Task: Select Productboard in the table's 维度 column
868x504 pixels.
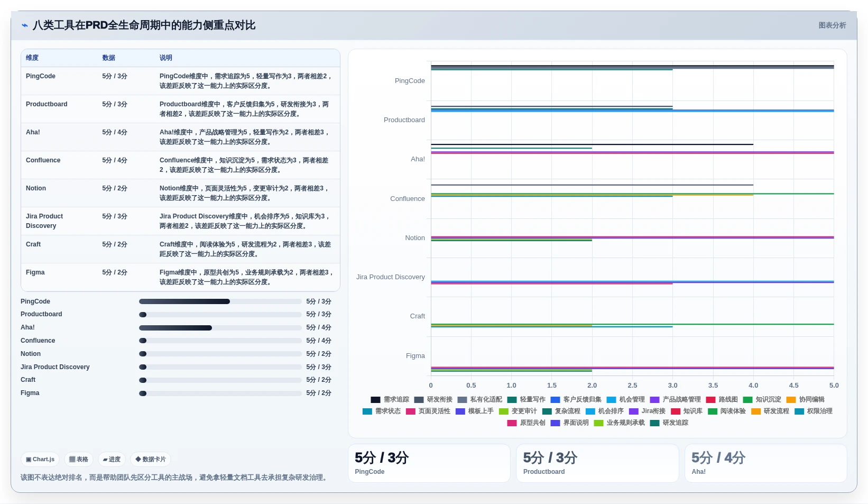Action: (47, 105)
